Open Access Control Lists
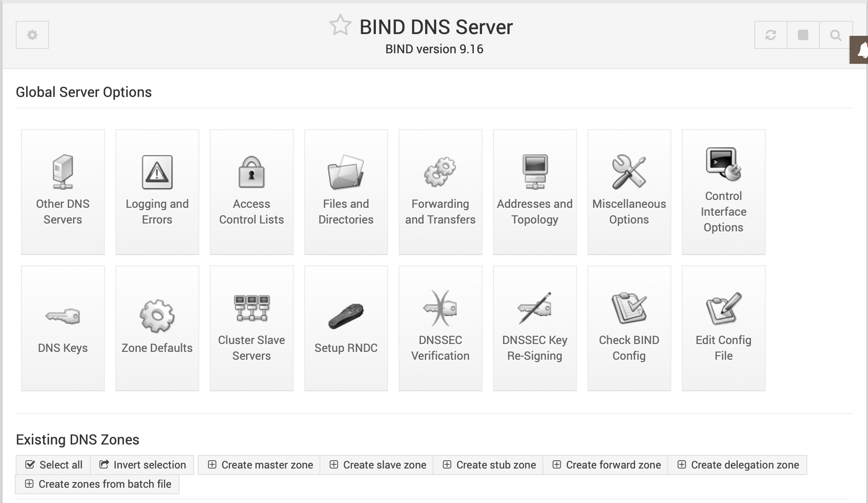The height and width of the screenshot is (503, 868). 251,192
